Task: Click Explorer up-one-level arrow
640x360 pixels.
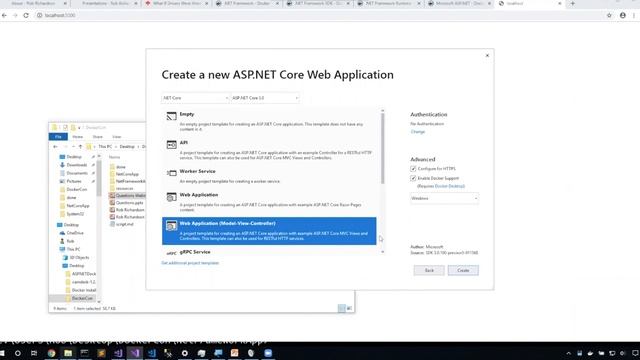Action: (x=80, y=147)
